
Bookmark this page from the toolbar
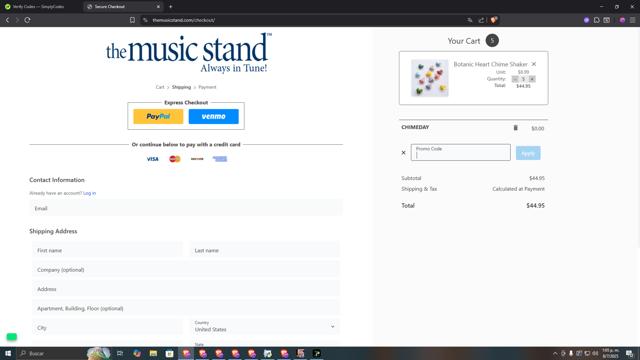132,20
